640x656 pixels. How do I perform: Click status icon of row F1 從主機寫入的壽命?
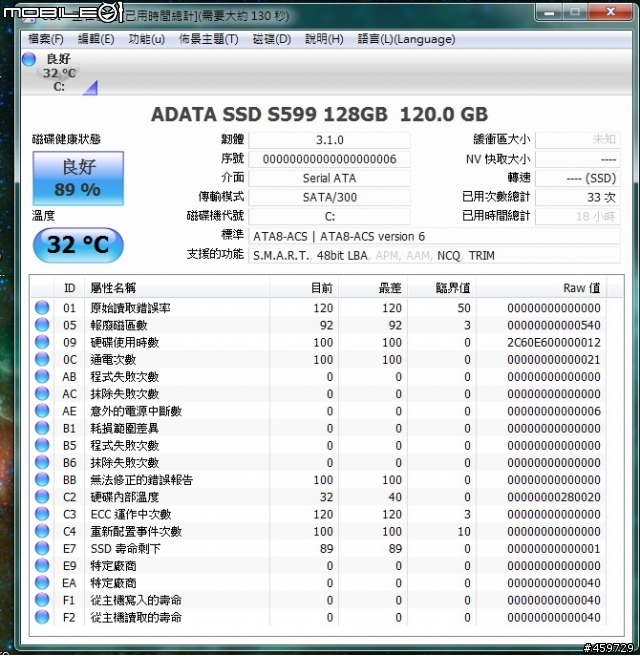click(42, 600)
